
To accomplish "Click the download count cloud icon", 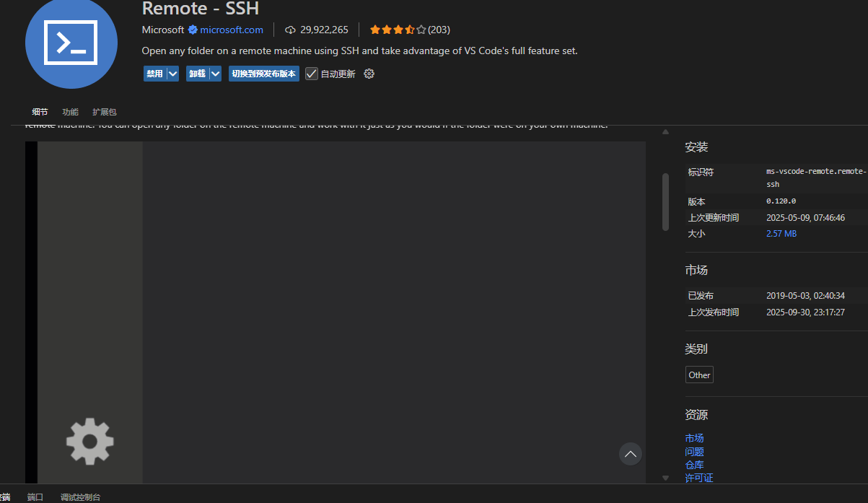I will coord(291,30).
